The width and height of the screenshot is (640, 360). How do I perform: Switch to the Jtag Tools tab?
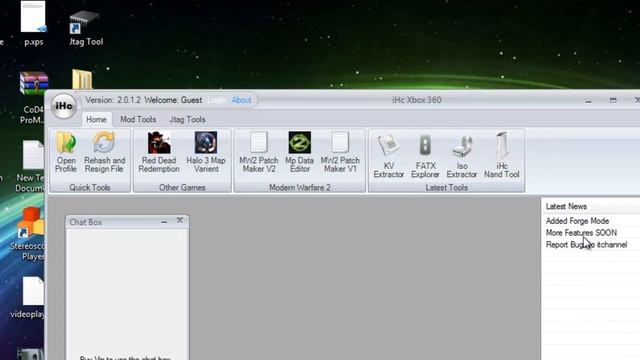[187, 120]
